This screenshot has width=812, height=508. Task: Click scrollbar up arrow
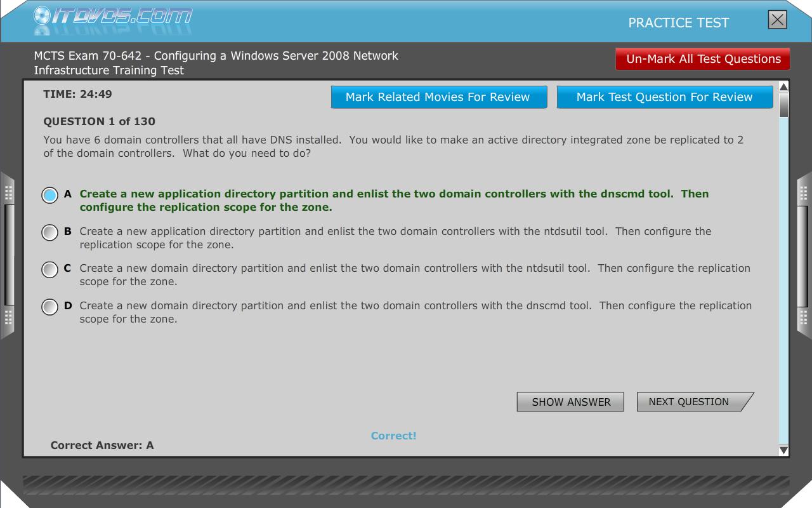[783, 87]
